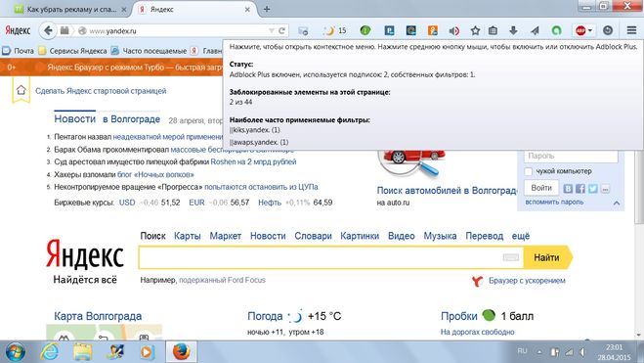The image size is (644, 363).
Task: Open a new tab with the plus button
Action: pos(267,9)
